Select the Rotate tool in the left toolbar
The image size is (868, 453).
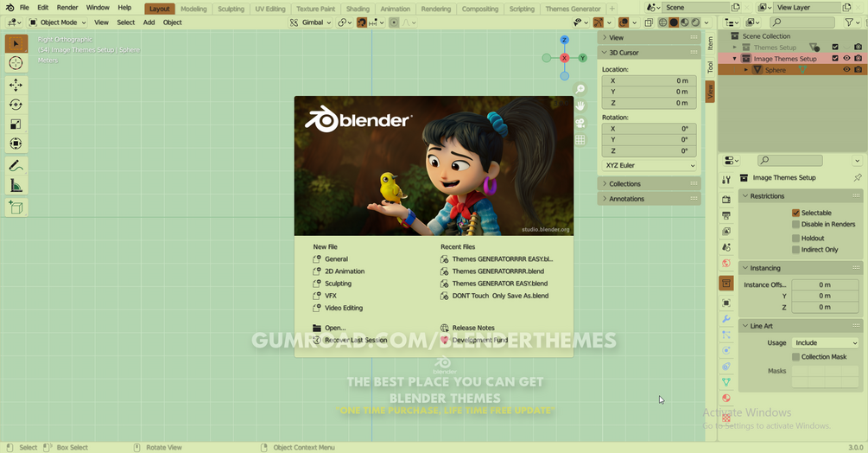click(x=16, y=105)
